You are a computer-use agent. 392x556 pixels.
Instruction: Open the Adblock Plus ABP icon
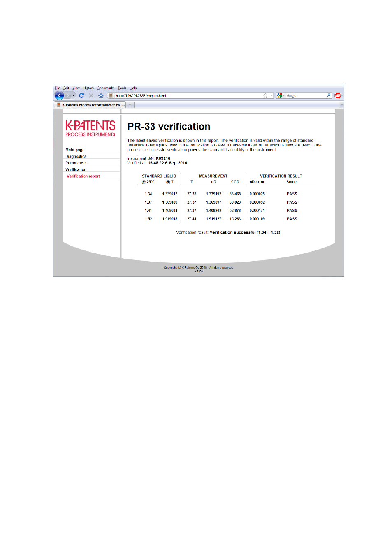coord(338,95)
